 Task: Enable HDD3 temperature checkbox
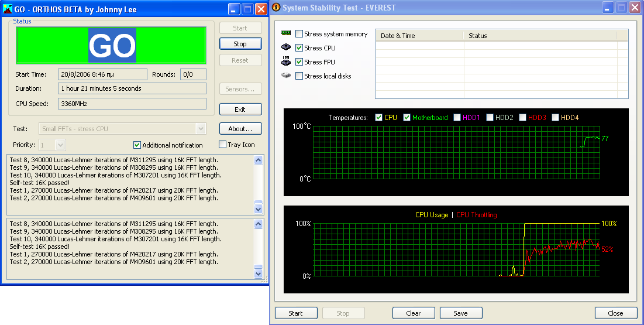[522, 117]
